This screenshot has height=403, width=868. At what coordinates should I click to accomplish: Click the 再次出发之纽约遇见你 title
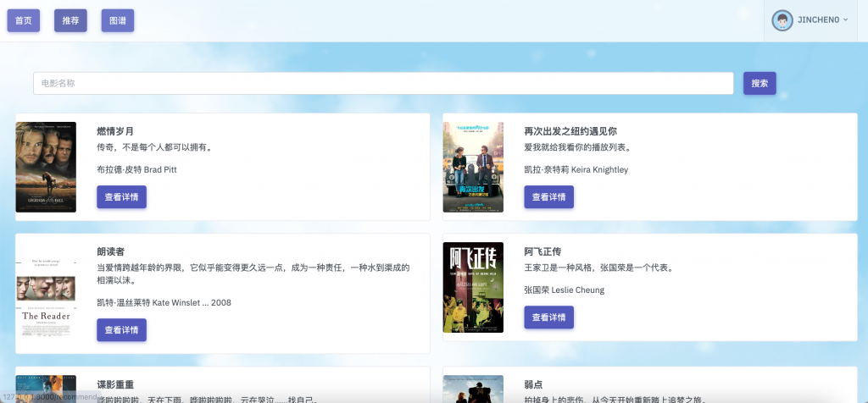coord(570,131)
